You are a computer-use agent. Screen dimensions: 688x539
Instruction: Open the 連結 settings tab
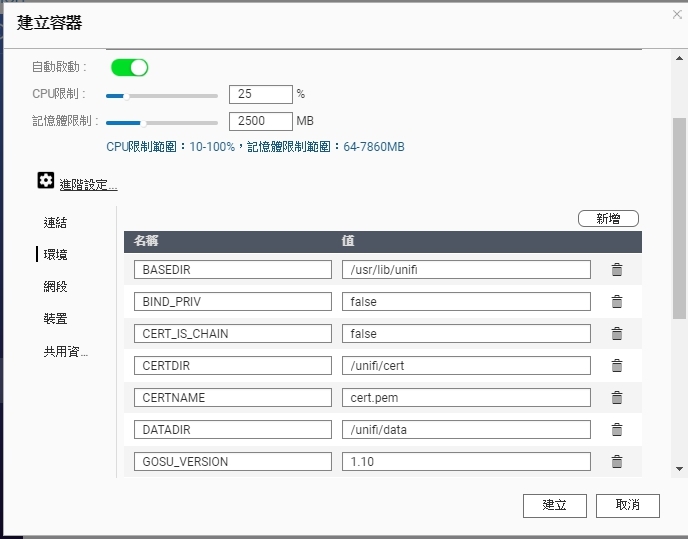click(x=55, y=223)
